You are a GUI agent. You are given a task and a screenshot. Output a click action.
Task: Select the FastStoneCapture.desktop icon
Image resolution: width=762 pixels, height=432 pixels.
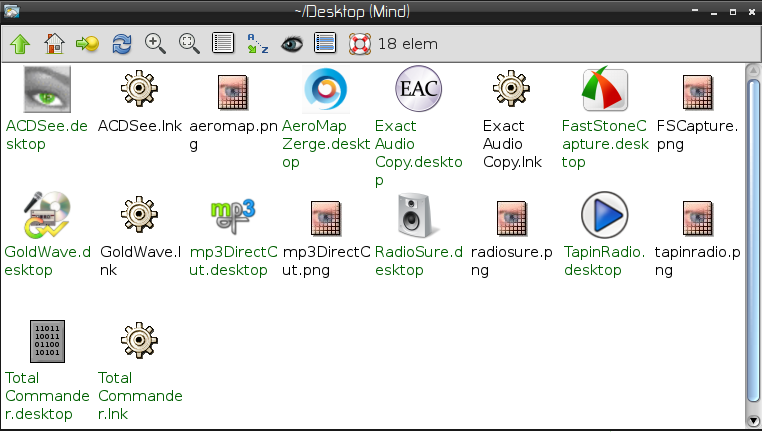[605, 89]
